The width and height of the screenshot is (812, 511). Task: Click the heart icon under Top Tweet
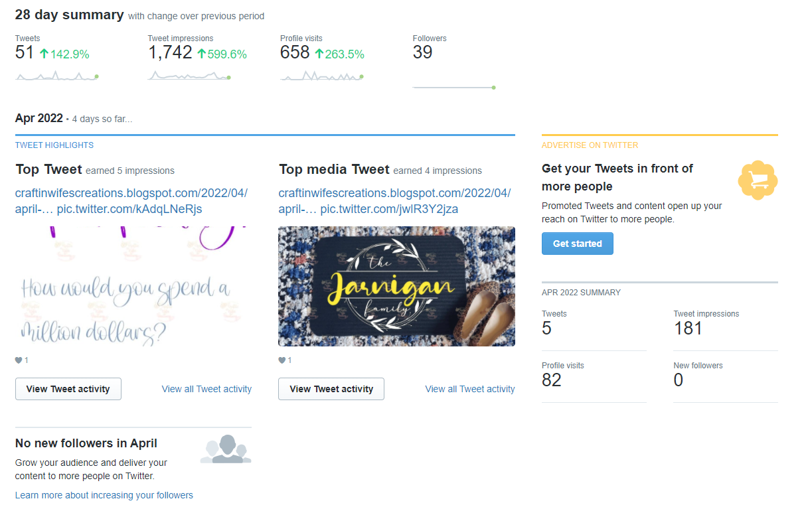(19, 360)
